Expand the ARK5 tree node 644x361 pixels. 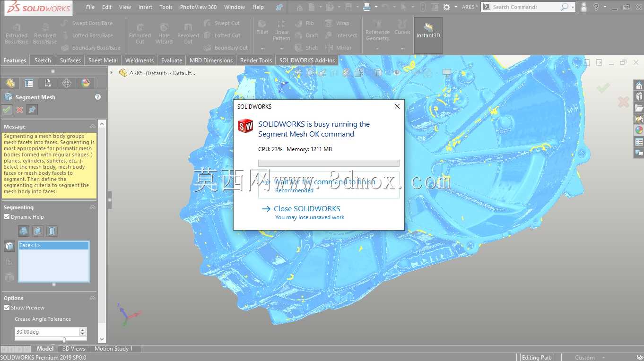pyautogui.click(x=112, y=73)
